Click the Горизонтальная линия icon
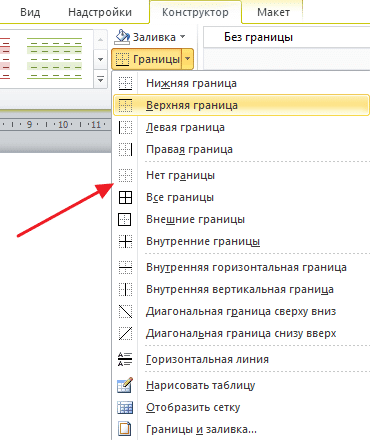 125,359
